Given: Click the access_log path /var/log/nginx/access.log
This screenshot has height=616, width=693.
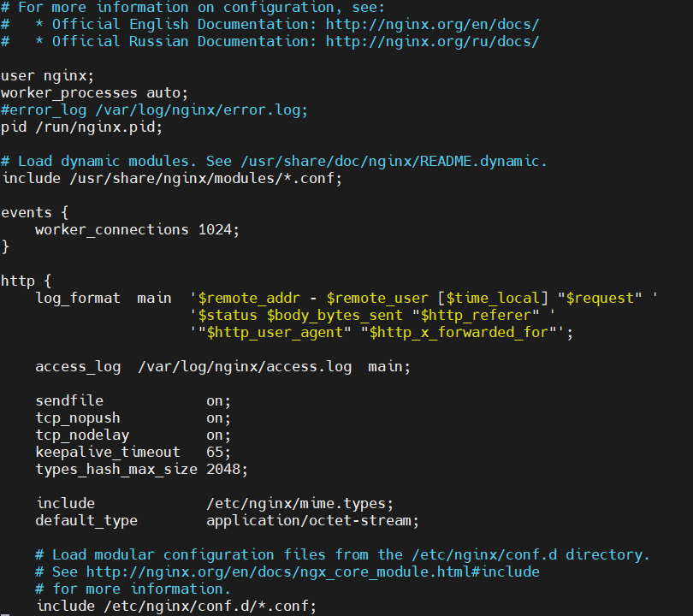Looking at the screenshot, I should pos(245,367).
